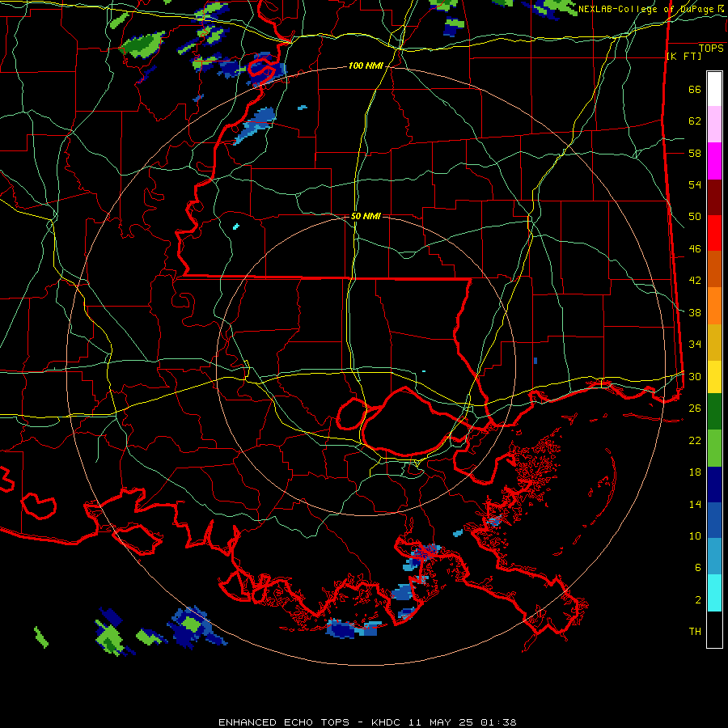Select the 58 scale label
This screenshot has height=728, width=728.
[695, 153]
